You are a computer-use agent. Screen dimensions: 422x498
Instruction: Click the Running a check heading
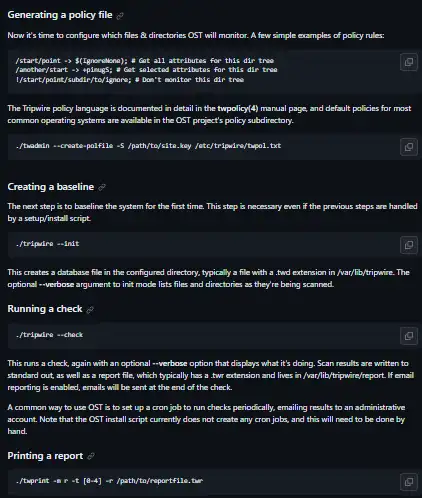45,309
